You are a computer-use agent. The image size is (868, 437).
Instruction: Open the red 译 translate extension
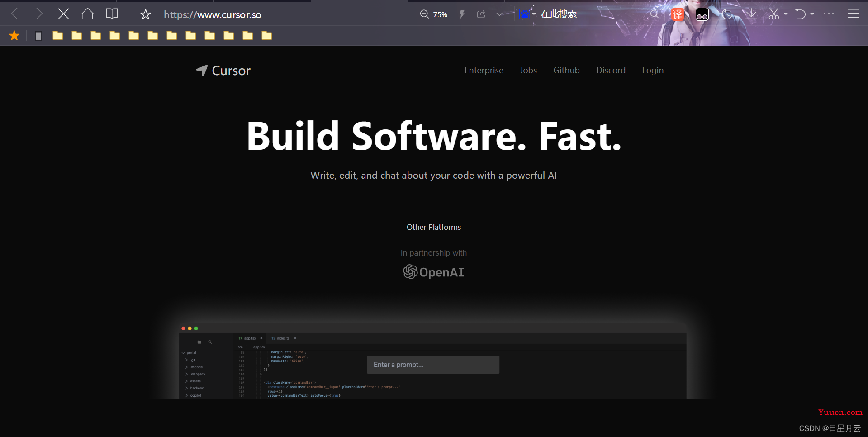[x=677, y=14]
